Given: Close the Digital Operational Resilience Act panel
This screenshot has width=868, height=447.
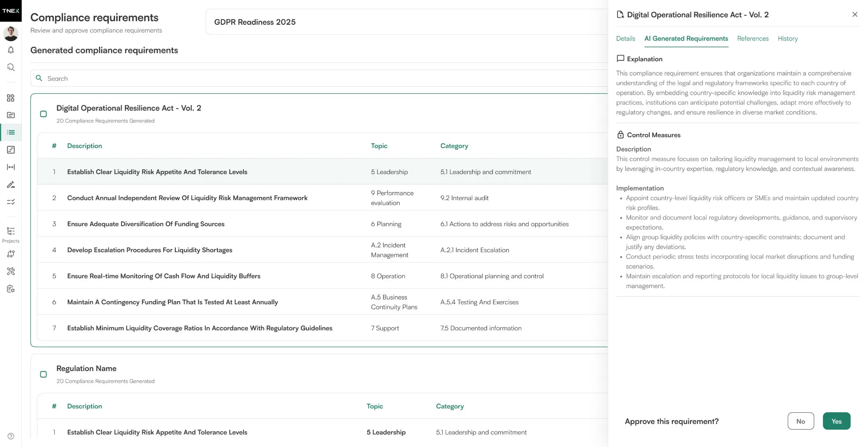Looking at the screenshot, I should pos(855,14).
